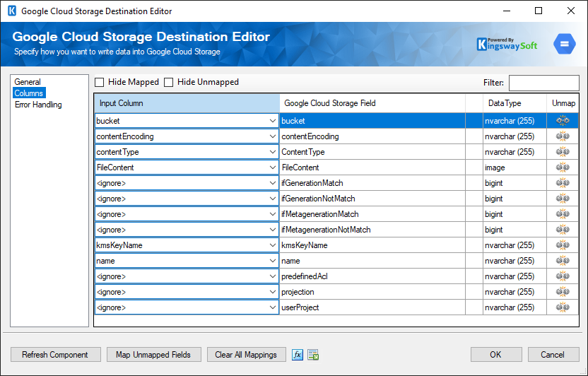
Task: Open the Error Handling page
Action: [38, 105]
